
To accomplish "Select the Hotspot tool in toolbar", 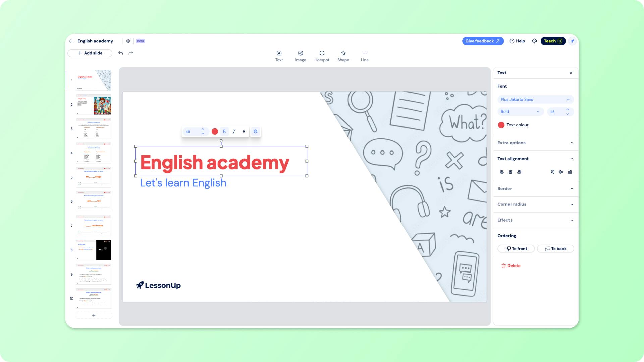I will [322, 55].
